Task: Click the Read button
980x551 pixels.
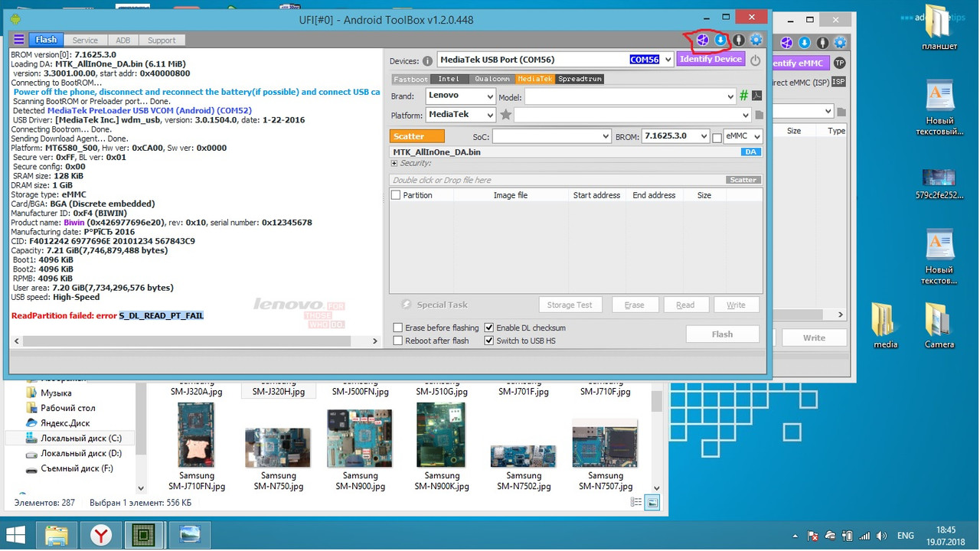Action: point(685,305)
